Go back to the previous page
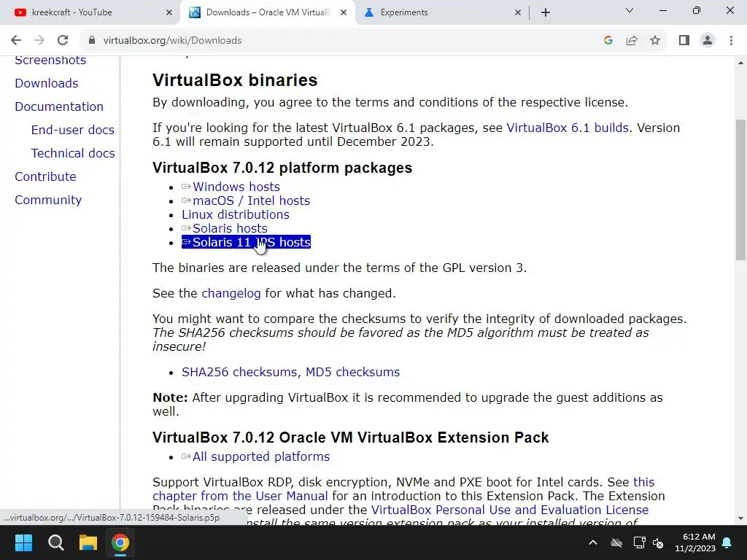 point(16,41)
